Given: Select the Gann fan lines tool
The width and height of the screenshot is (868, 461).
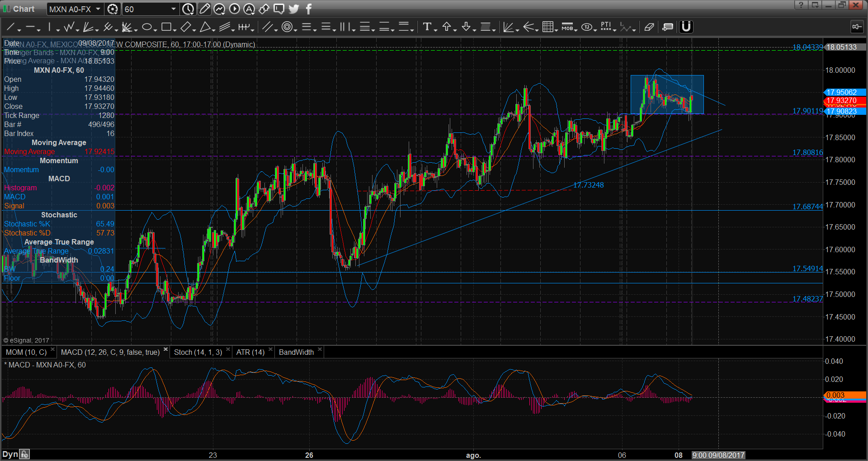Looking at the screenshot, I should (88, 27).
